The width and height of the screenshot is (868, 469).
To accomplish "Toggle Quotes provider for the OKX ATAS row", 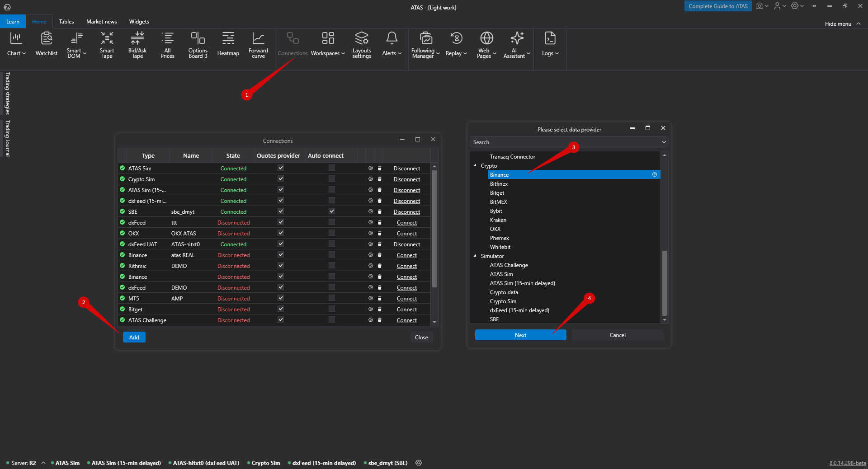I will (281, 233).
